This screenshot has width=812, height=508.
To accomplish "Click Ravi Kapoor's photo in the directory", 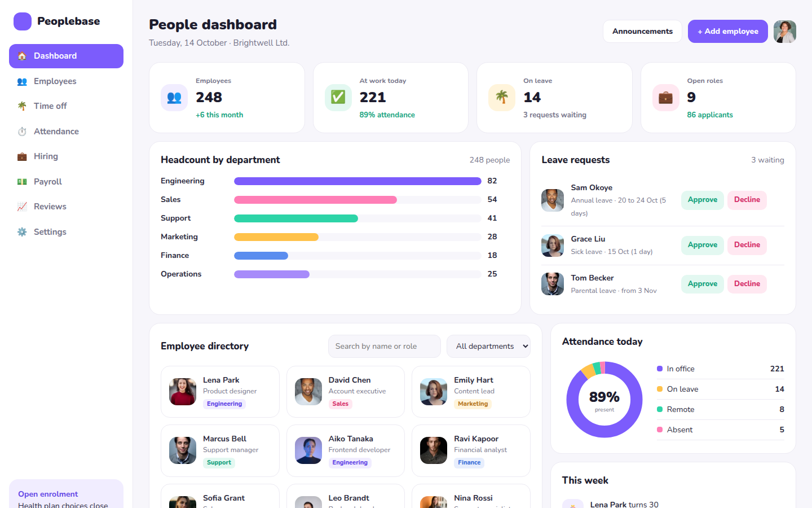I will pos(434,450).
